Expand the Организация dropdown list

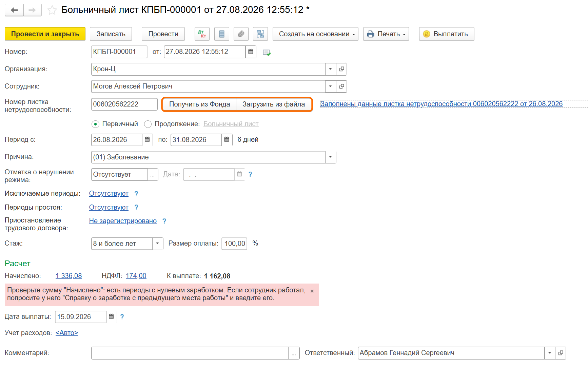pos(330,69)
